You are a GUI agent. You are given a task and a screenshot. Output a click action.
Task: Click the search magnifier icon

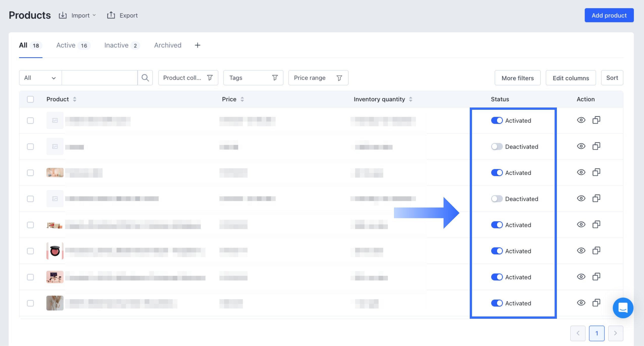[x=145, y=78]
